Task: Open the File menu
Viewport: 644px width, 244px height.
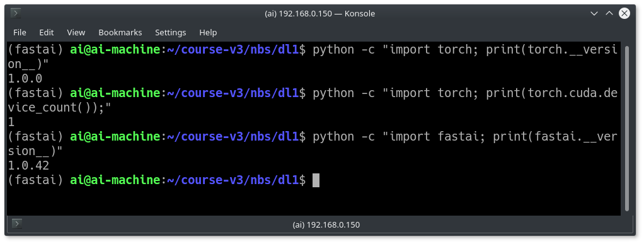Action: coord(20,32)
